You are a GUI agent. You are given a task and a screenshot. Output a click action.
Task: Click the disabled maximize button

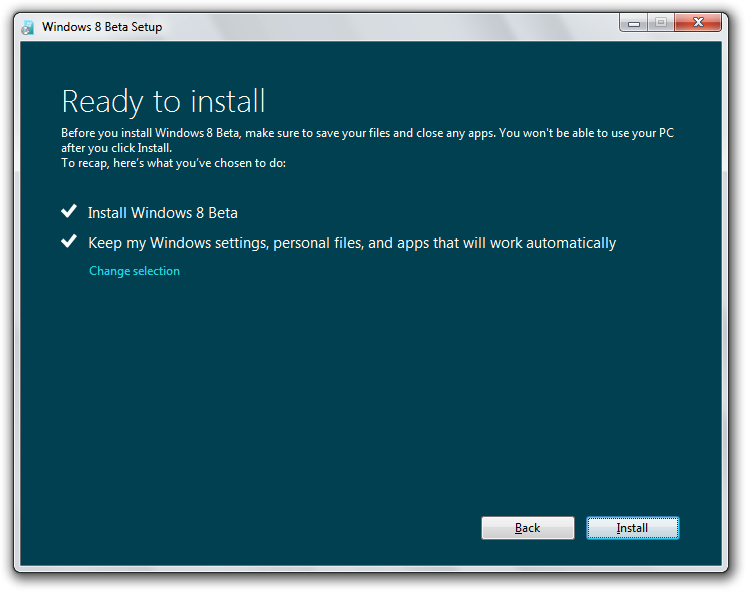tap(661, 22)
